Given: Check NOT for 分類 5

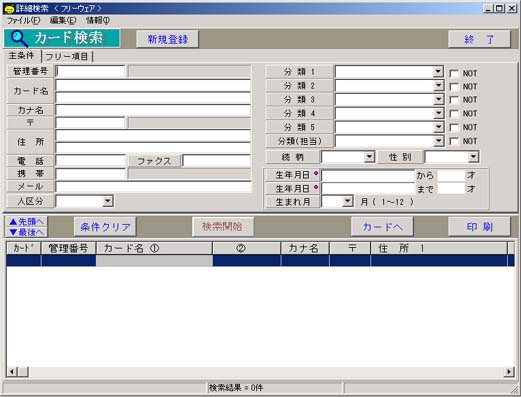Looking at the screenshot, I should coord(454,127).
